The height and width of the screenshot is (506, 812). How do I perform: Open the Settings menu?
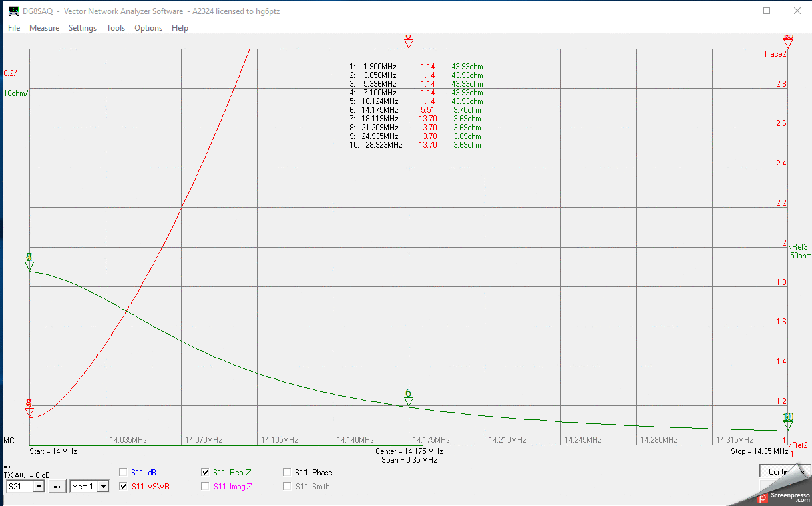point(83,28)
